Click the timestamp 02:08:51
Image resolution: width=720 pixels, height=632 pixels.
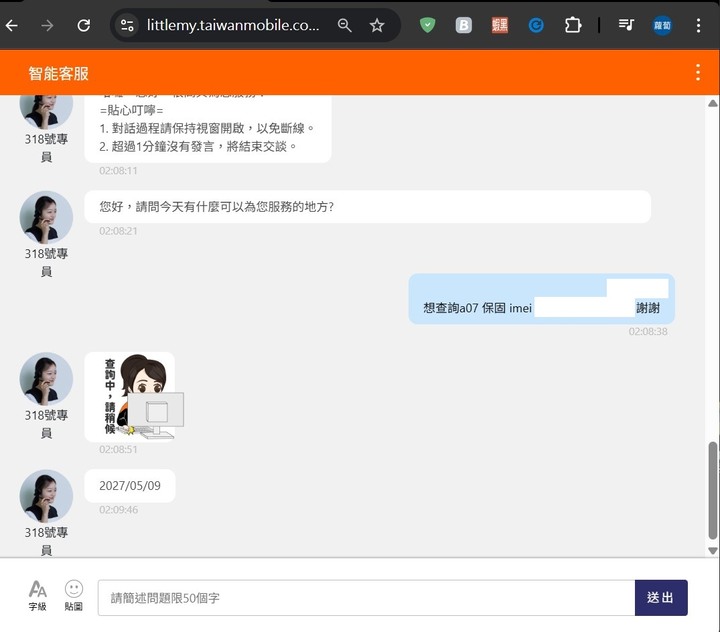click(118, 449)
